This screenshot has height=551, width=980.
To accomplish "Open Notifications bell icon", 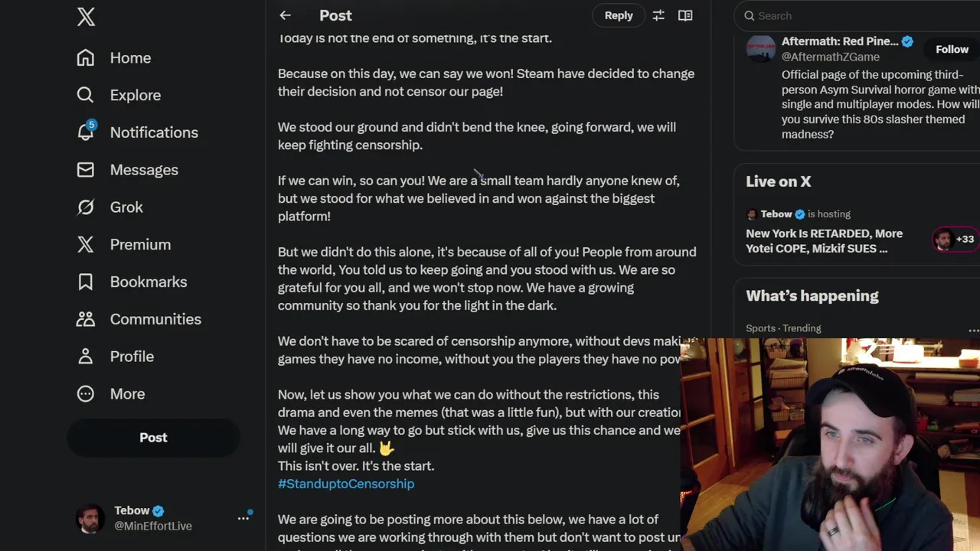I will [86, 132].
